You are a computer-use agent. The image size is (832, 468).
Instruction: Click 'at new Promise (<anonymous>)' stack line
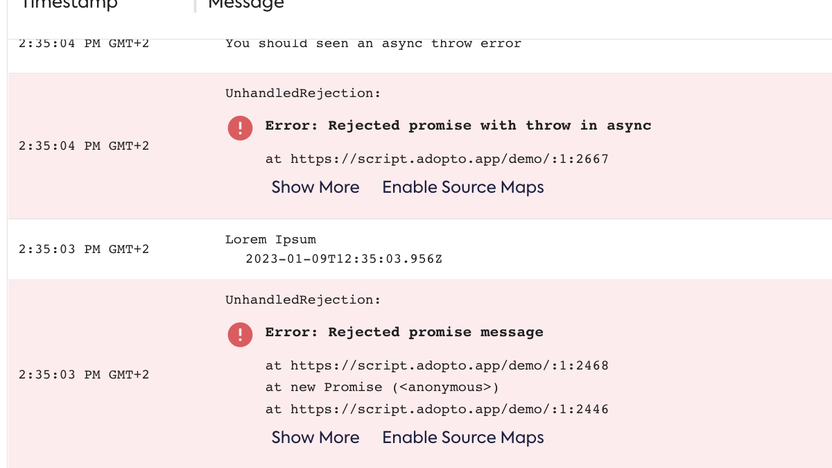pyautogui.click(x=382, y=387)
